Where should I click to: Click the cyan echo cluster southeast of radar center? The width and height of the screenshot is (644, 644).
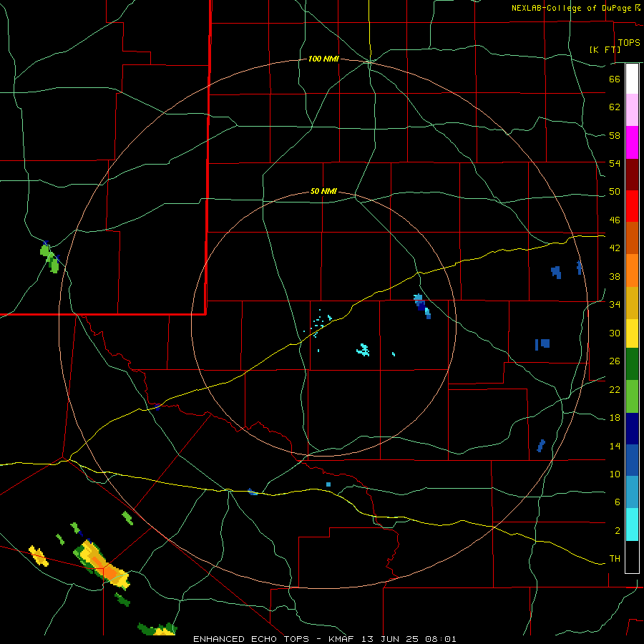pos(363,350)
